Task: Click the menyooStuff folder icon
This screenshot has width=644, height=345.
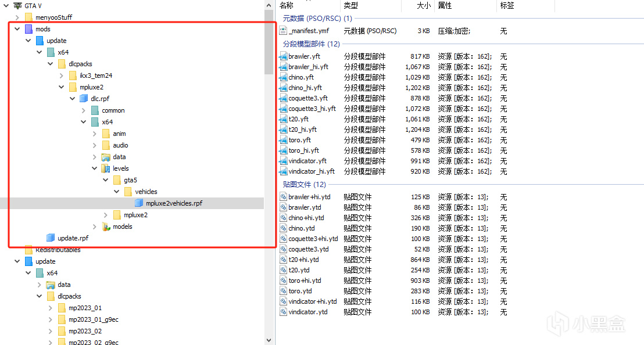Action: pyautogui.click(x=28, y=17)
